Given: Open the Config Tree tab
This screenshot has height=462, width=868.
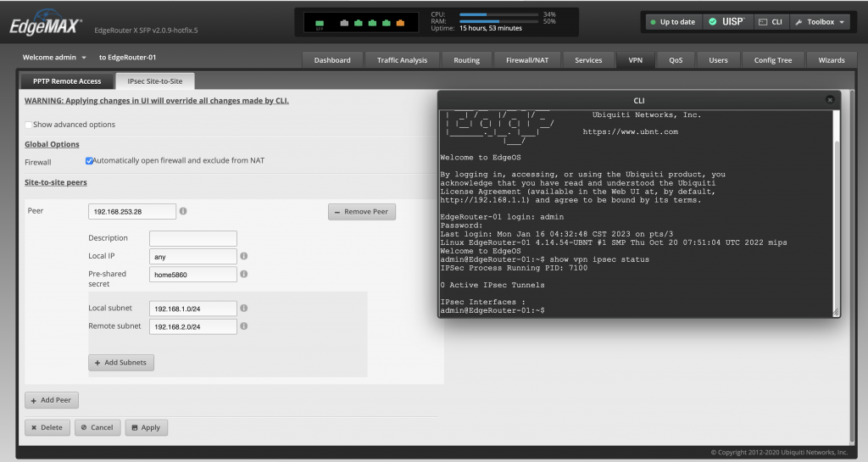Looking at the screenshot, I should (773, 59).
